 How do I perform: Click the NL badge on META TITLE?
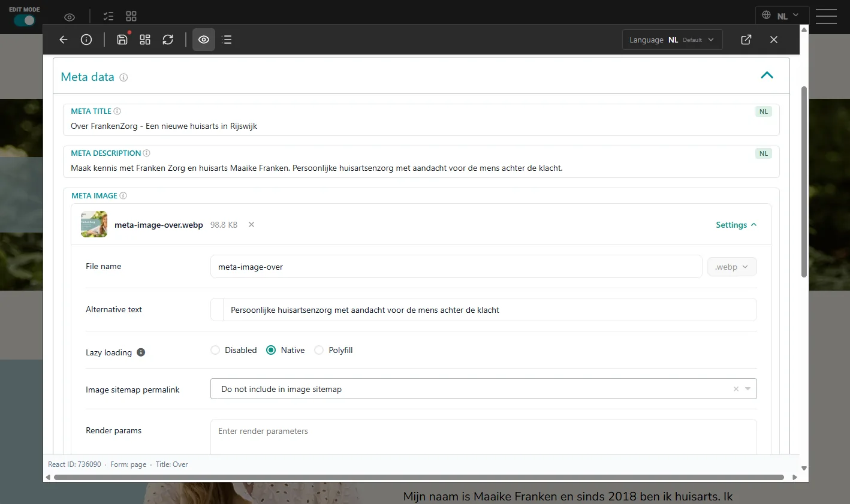[x=764, y=111]
